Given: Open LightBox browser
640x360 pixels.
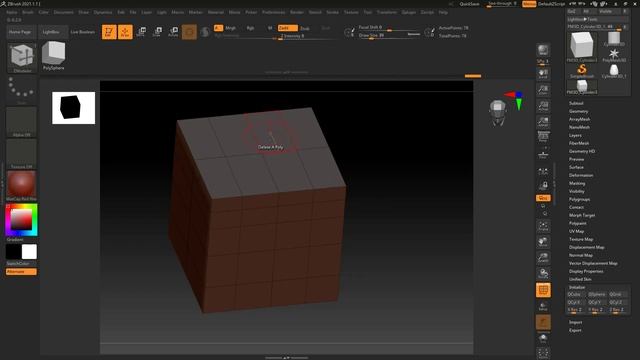Looking at the screenshot, I should (x=52, y=32).
